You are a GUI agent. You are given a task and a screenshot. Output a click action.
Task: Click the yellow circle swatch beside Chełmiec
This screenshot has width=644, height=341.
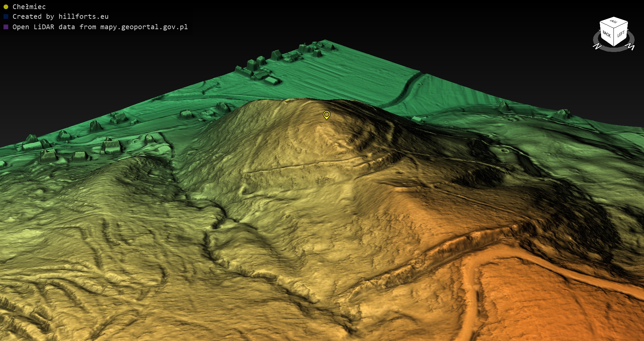pos(6,7)
